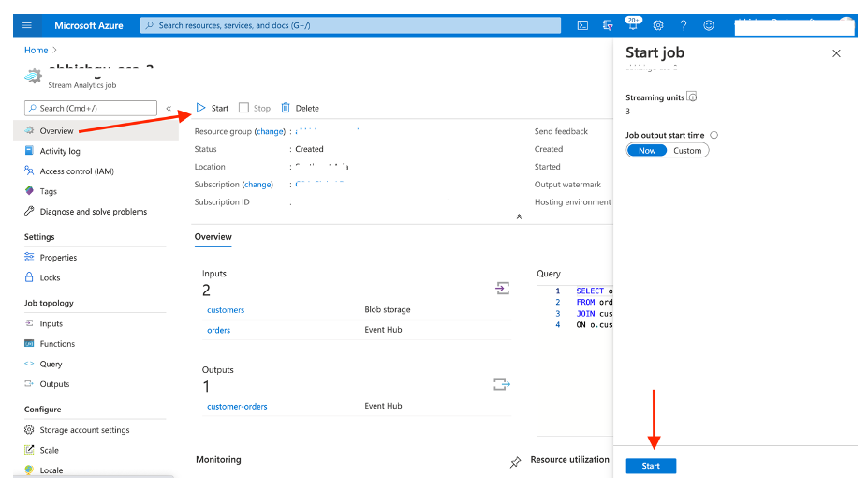Screen dimensions: 868x492
Task: Show Job output start time info
Action: tap(714, 135)
